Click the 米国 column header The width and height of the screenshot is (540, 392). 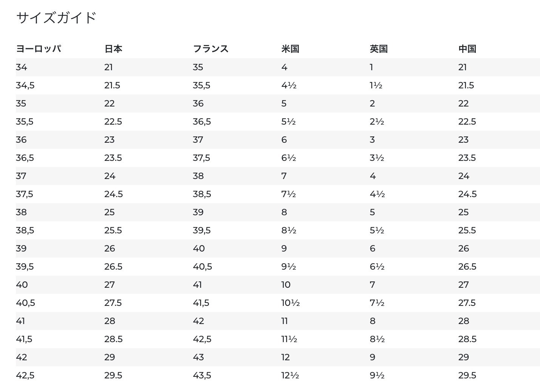coord(290,49)
